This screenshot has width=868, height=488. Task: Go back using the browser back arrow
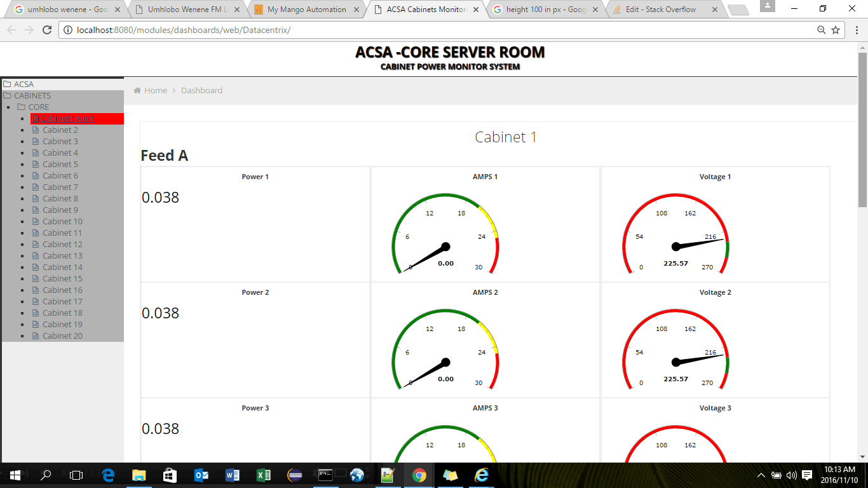pos(11,30)
